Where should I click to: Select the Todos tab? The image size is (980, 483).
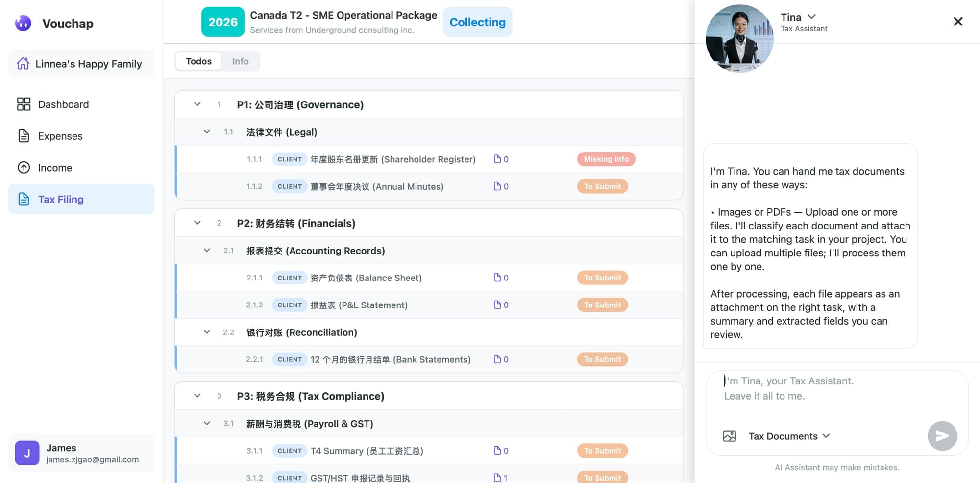[198, 61]
